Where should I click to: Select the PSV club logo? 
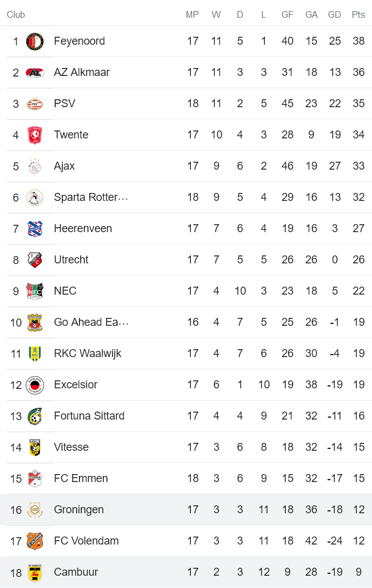click(x=35, y=104)
